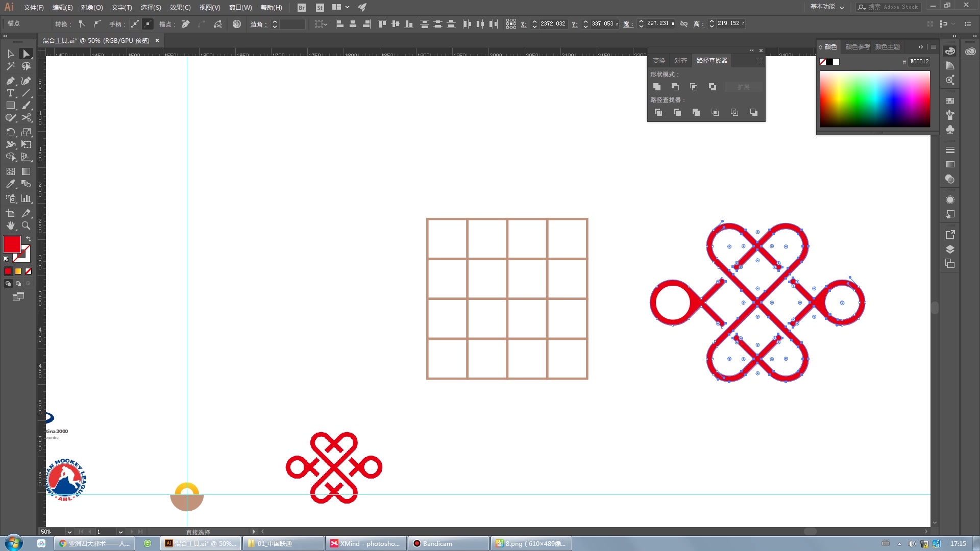Screen dimensions: 980x551
Task: Toggle the width-height constrain link in control bar
Action: (x=684, y=23)
